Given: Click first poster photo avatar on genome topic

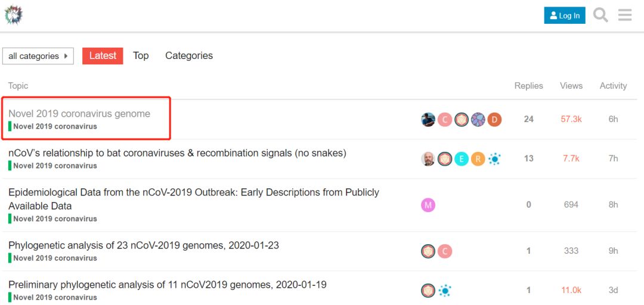Looking at the screenshot, I should (428, 120).
